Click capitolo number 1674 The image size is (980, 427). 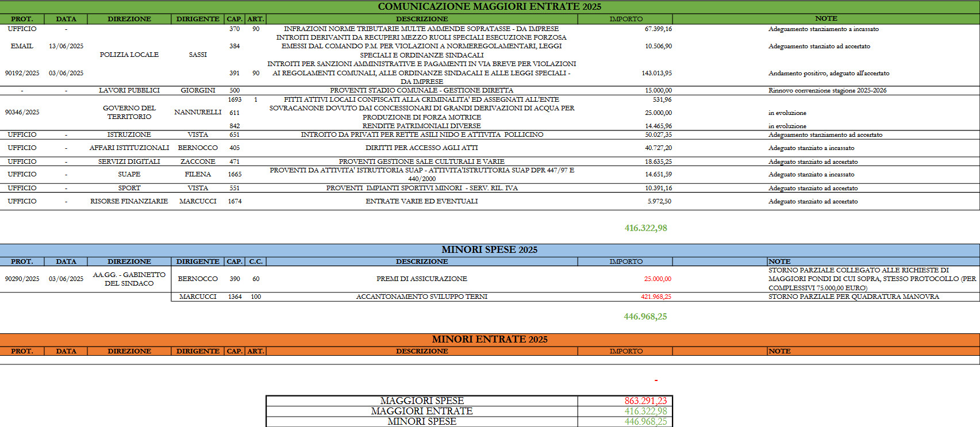(x=235, y=201)
